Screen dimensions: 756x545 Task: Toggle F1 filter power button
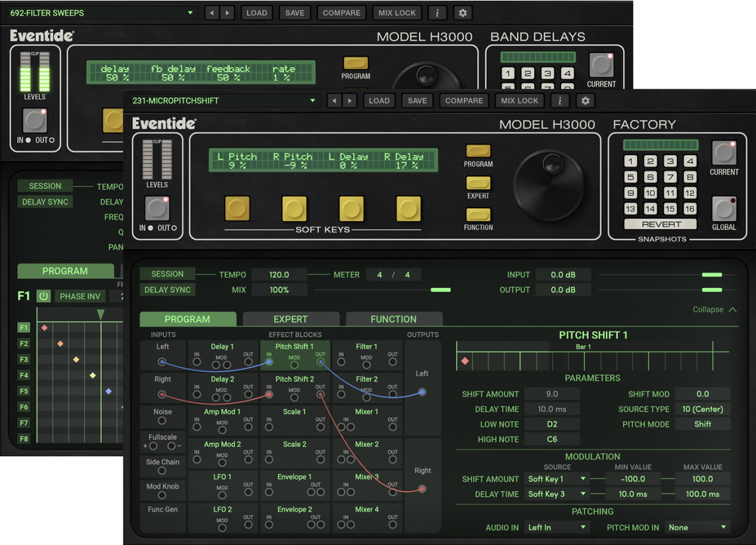point(43,296)
